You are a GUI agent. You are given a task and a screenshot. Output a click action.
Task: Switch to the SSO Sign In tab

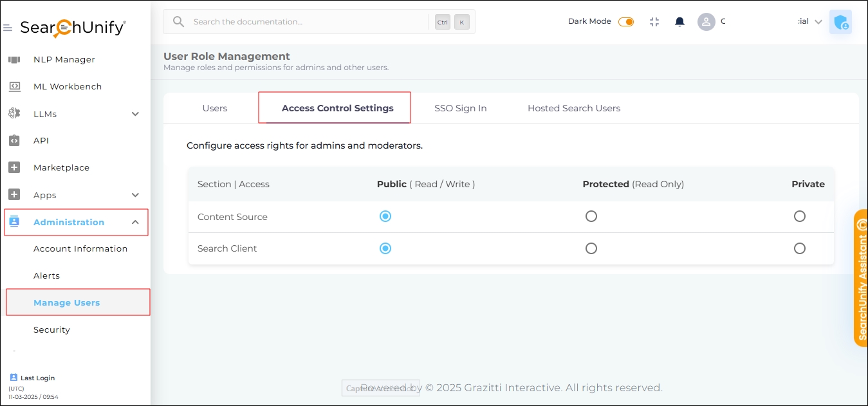[x=460, y=107]
